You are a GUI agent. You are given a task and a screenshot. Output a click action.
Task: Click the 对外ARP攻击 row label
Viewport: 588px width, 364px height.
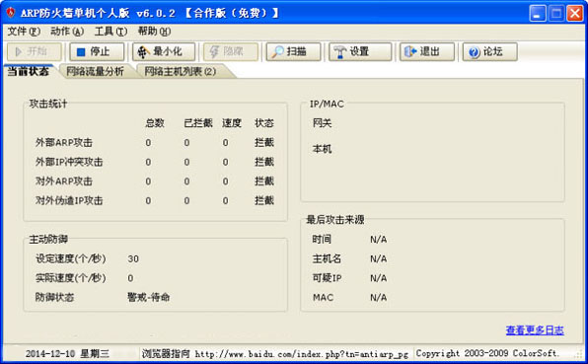click(64, 182)
